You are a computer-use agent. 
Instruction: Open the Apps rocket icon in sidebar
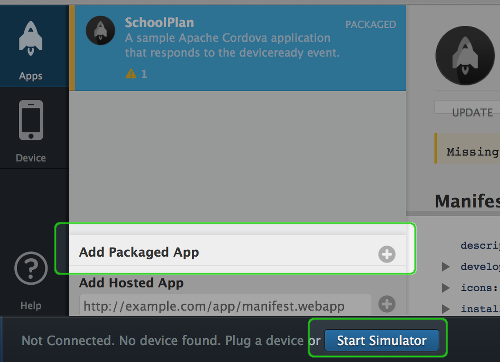[31, 38]
